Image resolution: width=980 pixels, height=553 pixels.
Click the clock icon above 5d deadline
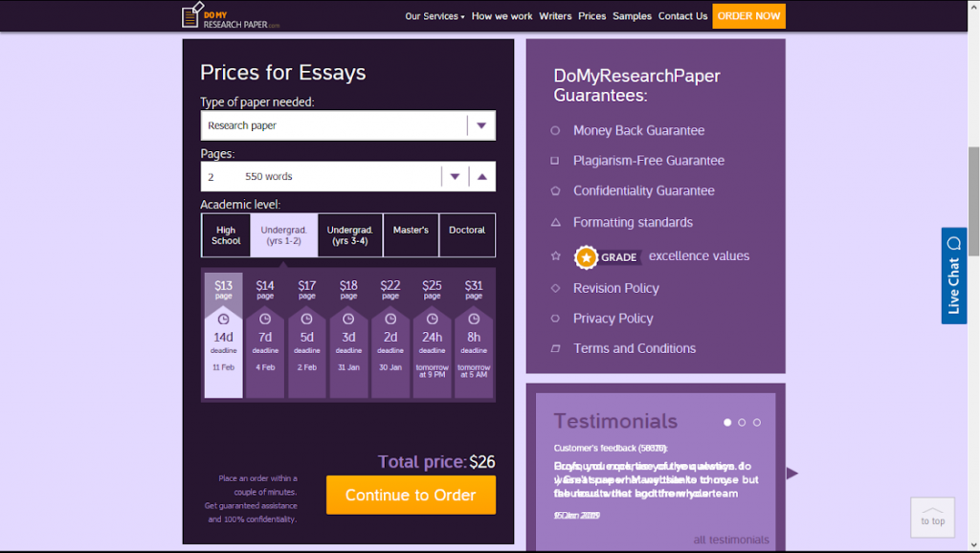point(307,320)
